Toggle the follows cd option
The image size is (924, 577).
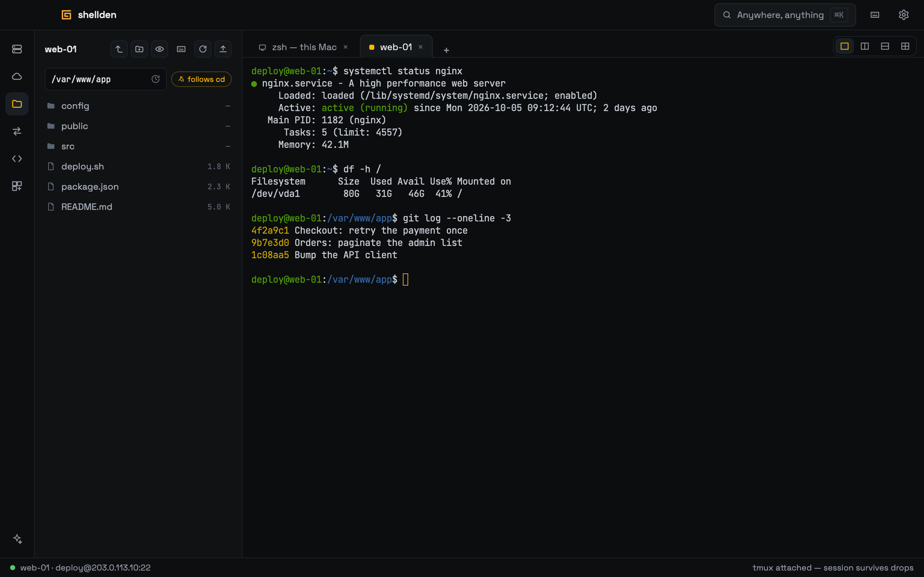pyautogui.click(x=201, y=79)
